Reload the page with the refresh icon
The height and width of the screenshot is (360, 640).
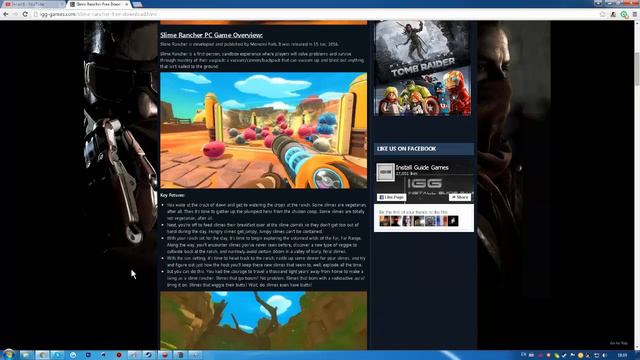click(x=25, y=14)
